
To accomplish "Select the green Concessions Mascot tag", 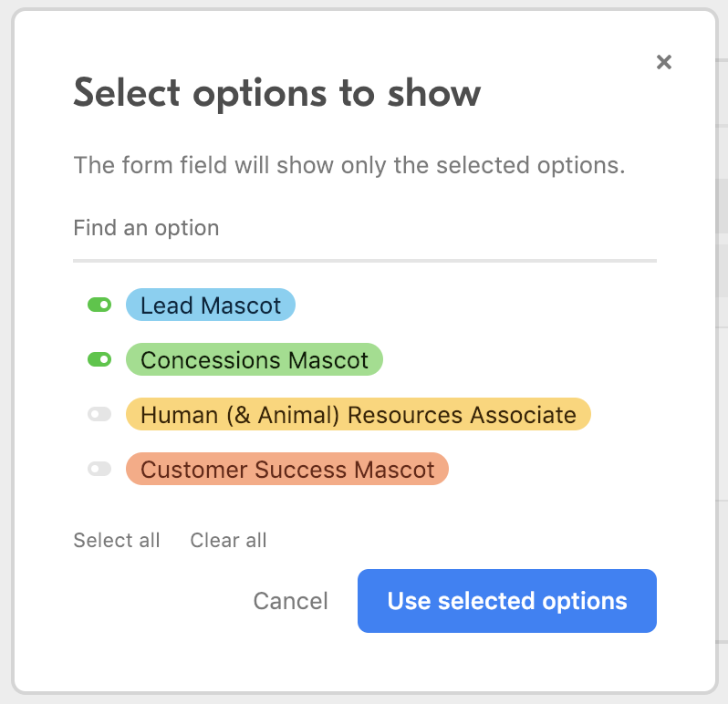I will (254, 359).
